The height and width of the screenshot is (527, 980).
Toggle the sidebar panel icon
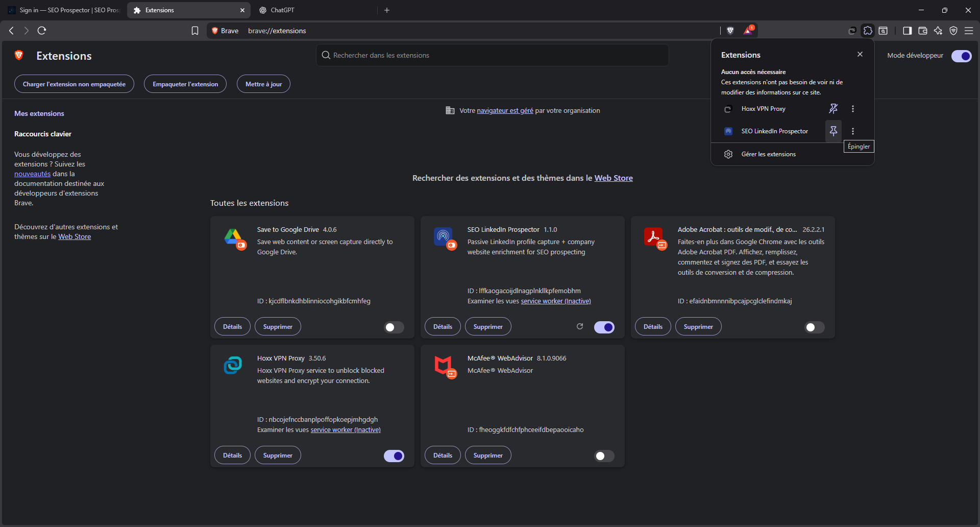tap(907, 31)
